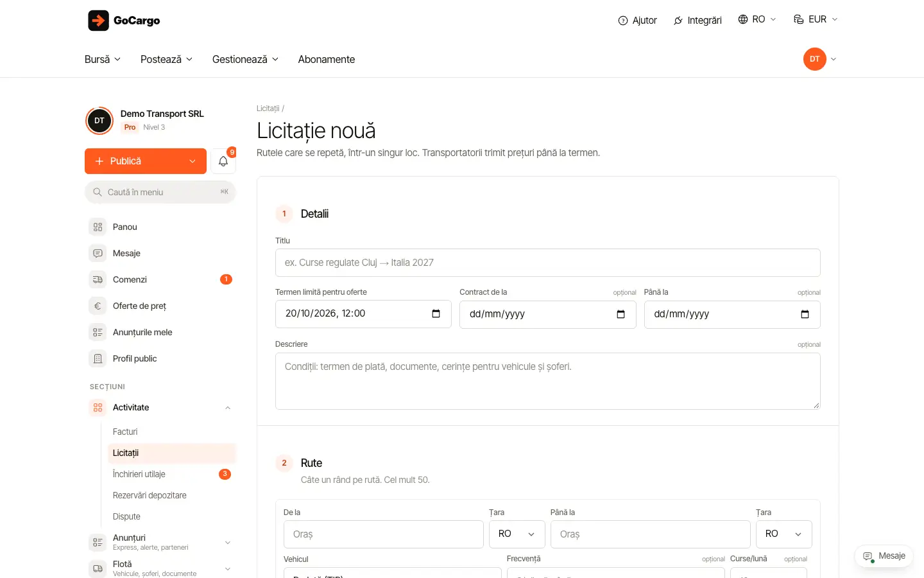Click the Profil public building icon
Image resolution: width=924 pixels, height=578 pixels.
(x=98, y=358)
